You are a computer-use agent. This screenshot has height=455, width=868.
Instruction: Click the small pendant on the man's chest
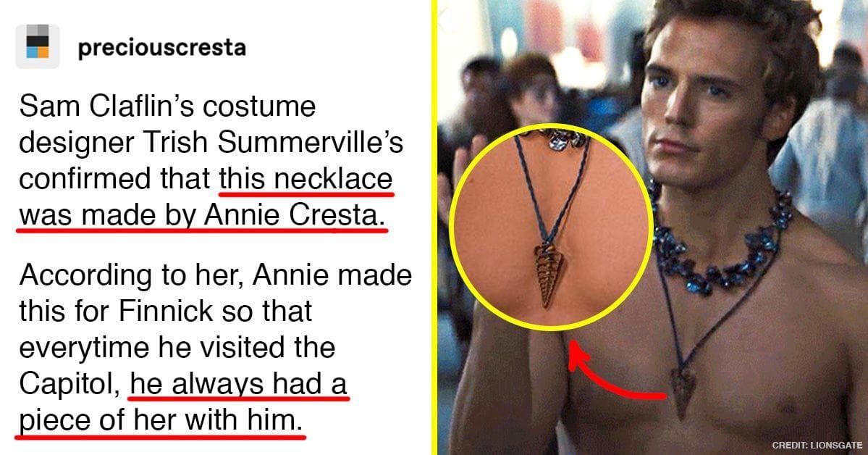pos(682,389)
